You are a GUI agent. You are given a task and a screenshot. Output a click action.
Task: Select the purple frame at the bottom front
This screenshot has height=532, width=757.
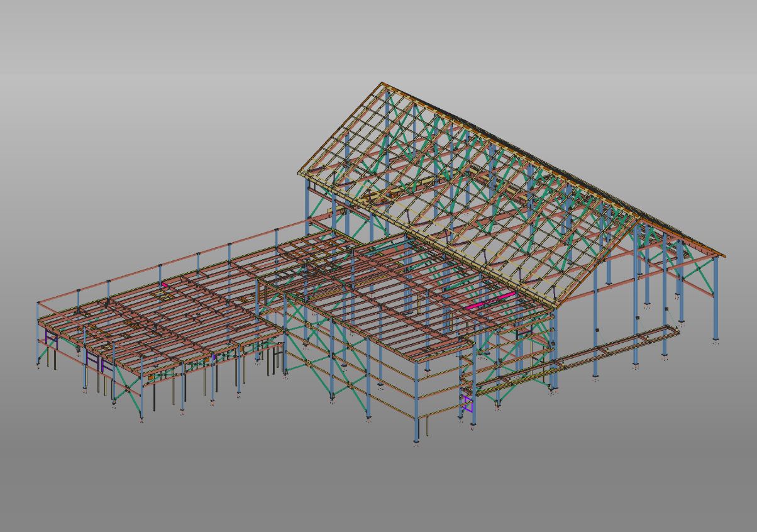(x=467, y=404)
